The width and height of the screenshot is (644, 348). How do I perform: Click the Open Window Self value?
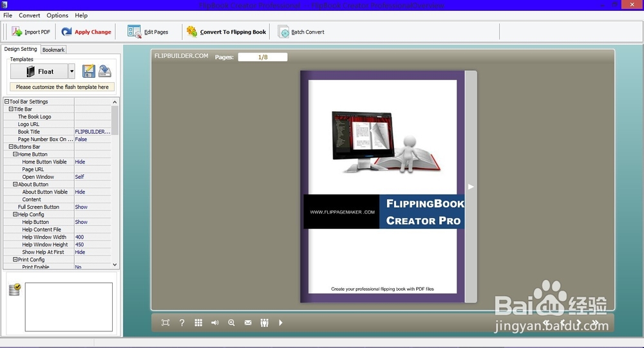click(x=79, y=177)
